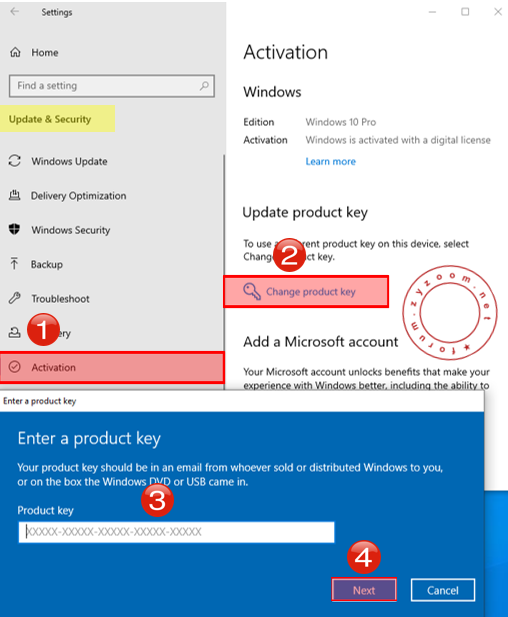Click the search magnifier icon in Find a setting
The height and width of the screenshot is (617, 508).
204,85
